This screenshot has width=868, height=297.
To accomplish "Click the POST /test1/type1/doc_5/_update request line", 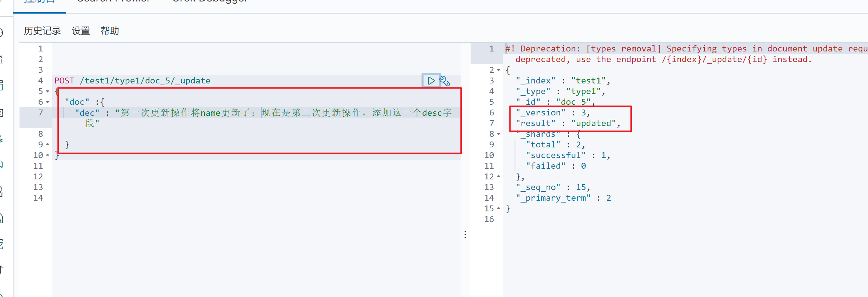I will point(132,80).
